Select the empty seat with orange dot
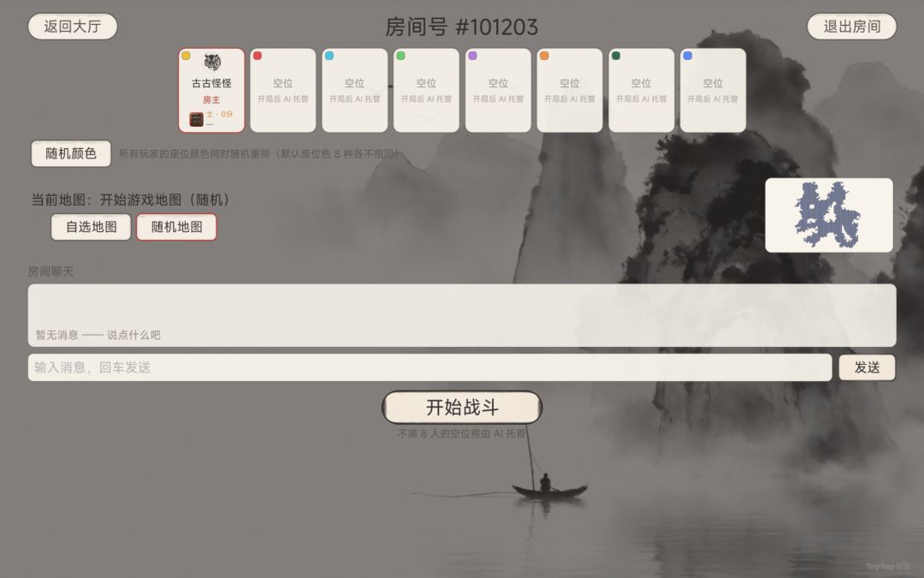The width and height of the screenshot is (924, 578). [x=570, y=90]
